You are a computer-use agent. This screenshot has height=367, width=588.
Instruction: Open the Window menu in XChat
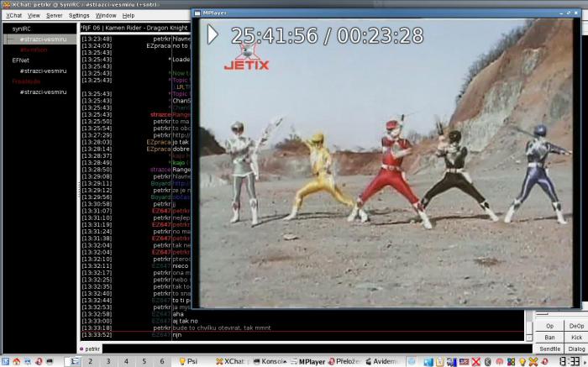(106, 15)
